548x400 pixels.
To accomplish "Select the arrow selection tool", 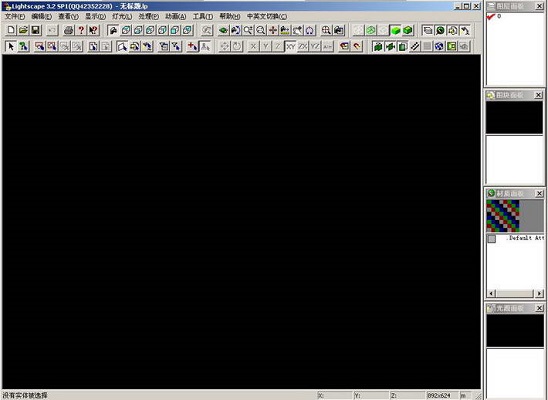I will pyautogui.click(x=11, y=46).
